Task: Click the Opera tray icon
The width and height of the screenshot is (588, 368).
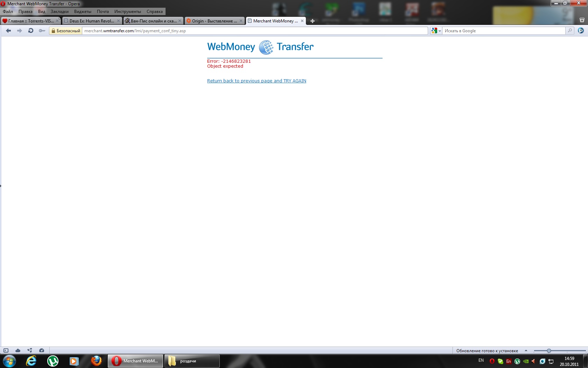Action: coord(492,361)
